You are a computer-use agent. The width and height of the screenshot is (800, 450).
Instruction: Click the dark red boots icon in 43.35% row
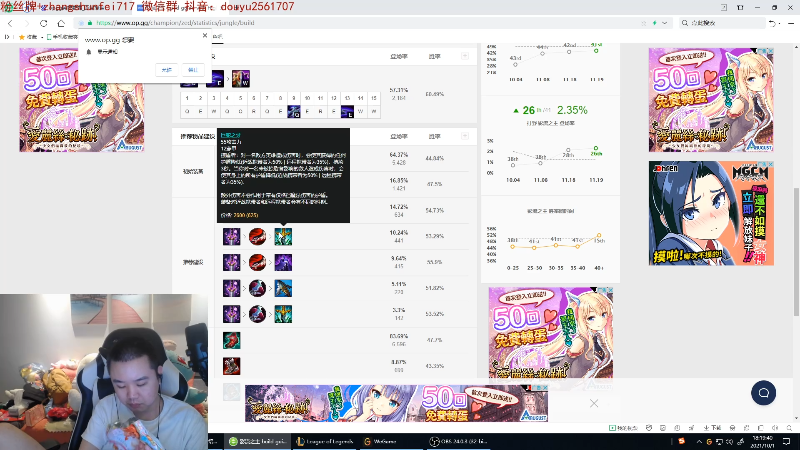coord(231,366)
